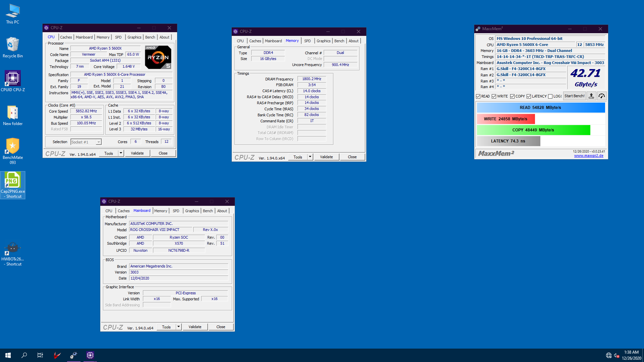The width and height of the screenshot is (644, 362).
Task: Click MaxxMem title bar gear icon
Action: point(478,29)
